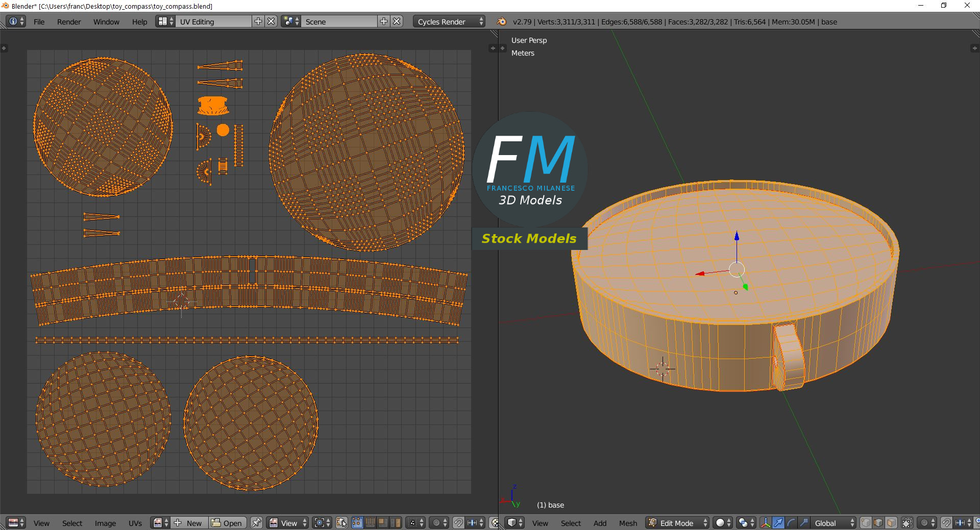Add a new screen layout next to UV Editing

tap(258, 21)
